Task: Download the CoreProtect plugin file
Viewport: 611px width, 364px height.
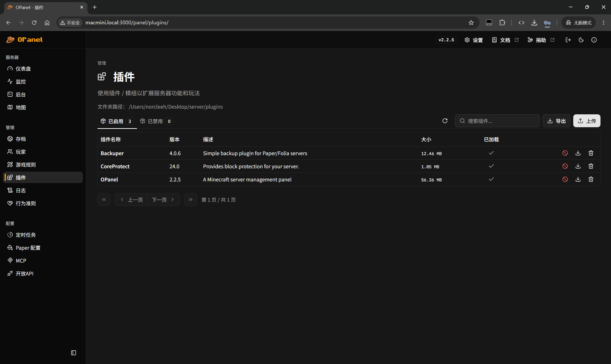Action: pos(578,166)
